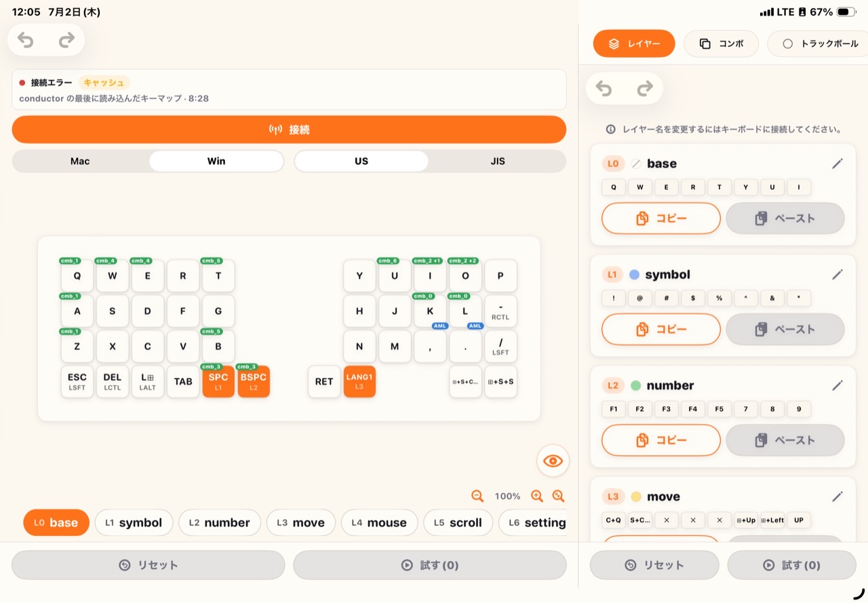Screen dimensions: 868x603
Task: Paste into the number layer with ペースト
Action: point(785,440)
